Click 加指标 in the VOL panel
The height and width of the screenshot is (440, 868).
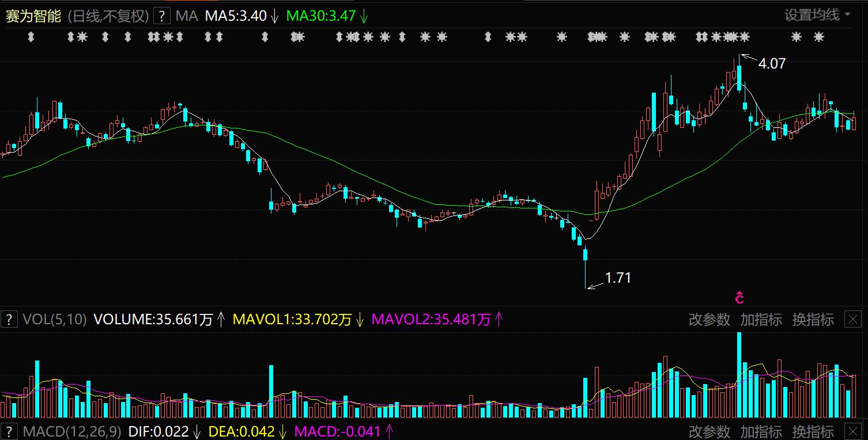pyautogui.click(x=761, y=320)
